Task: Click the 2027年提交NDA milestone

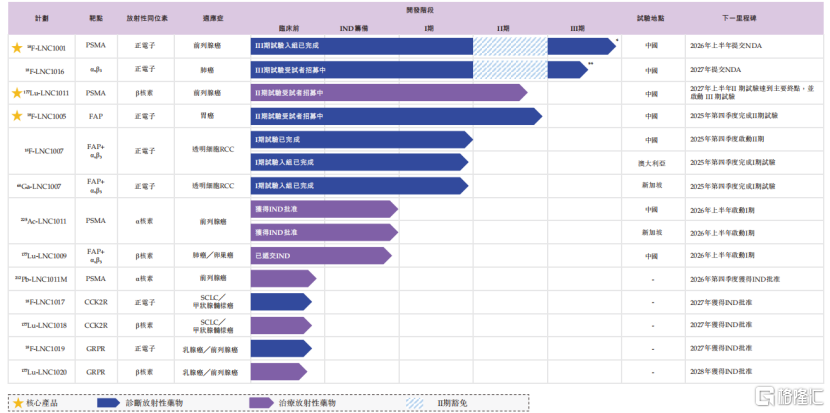Action: click(716, 69)
